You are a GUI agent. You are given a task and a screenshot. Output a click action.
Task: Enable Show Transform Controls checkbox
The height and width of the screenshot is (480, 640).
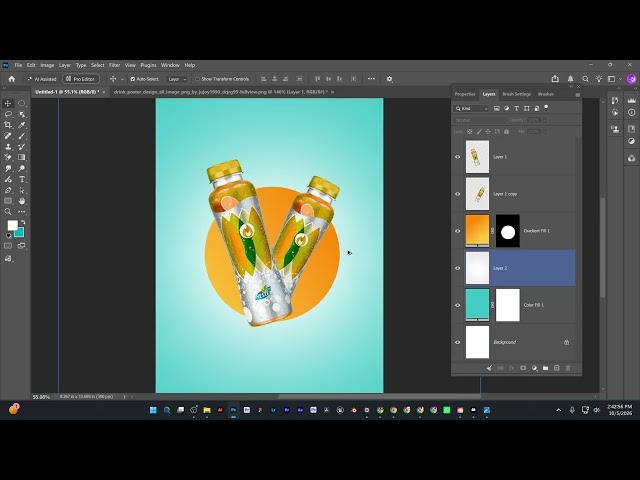click(x=198, y=79)
